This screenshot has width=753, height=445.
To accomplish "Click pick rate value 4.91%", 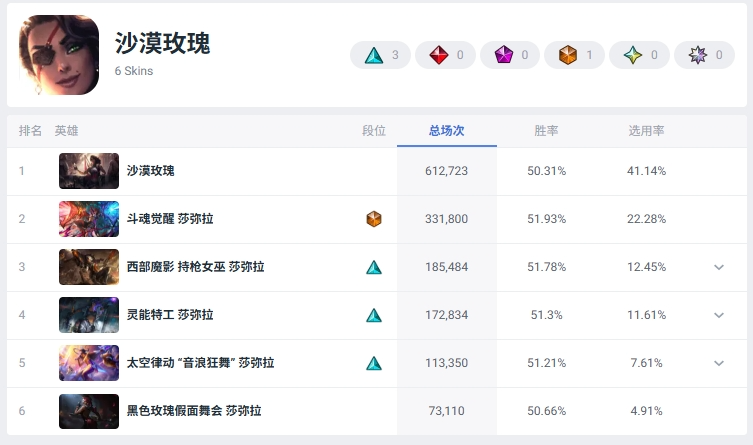I will pyautogui.click(x=646, y=411).
